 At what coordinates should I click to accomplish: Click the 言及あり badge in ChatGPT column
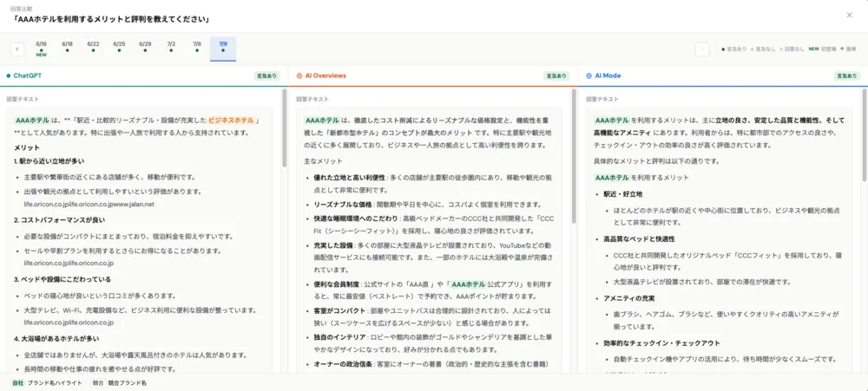[267, 75]
